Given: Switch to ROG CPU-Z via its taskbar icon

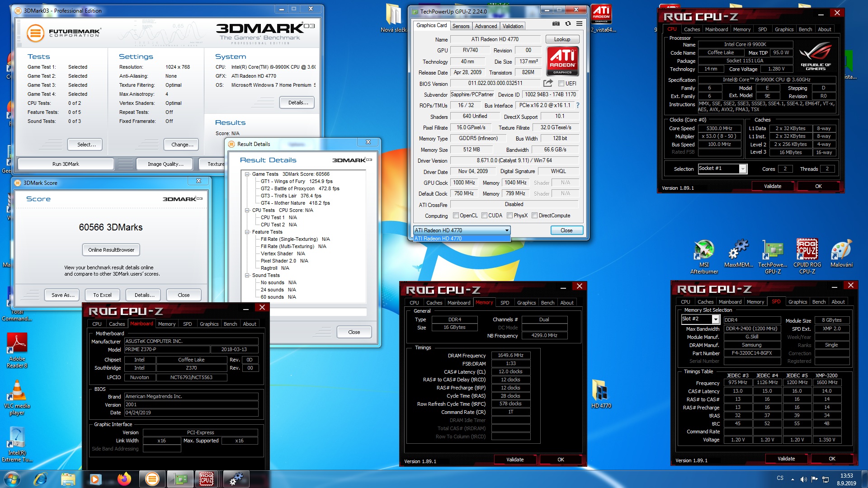Looking at the screenshot, I should 207,479.
